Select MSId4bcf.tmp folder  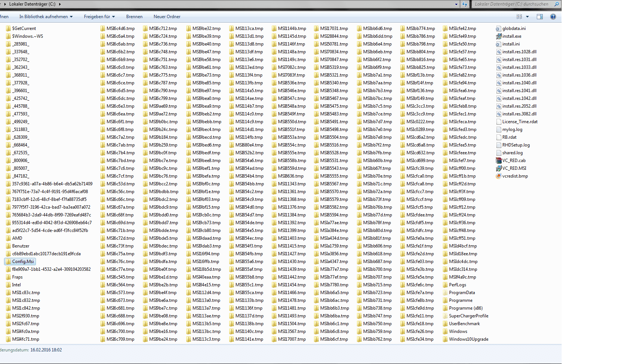(x=460, y=246)
